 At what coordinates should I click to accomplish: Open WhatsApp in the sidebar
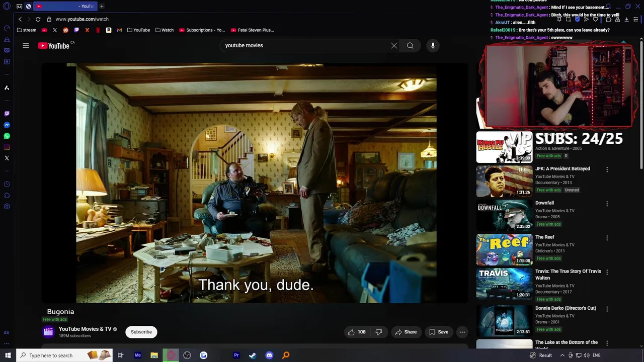pyautogui.click(x=7, y=136)
